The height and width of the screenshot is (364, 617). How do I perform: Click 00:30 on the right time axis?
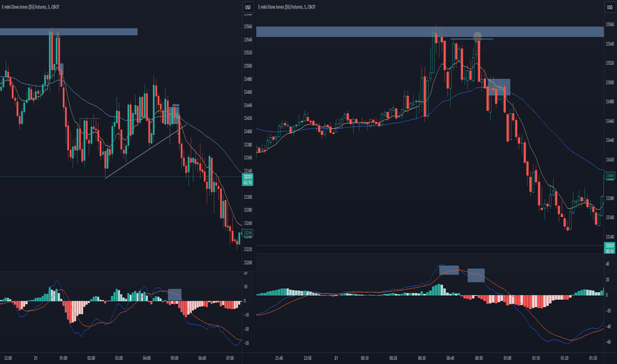point(422,358)
